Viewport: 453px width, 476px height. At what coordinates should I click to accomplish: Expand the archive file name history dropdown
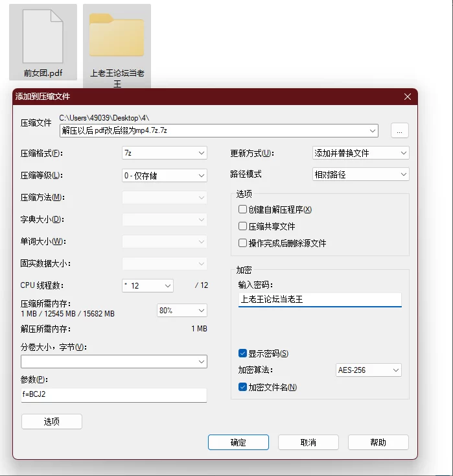click(x=373, y=131)
